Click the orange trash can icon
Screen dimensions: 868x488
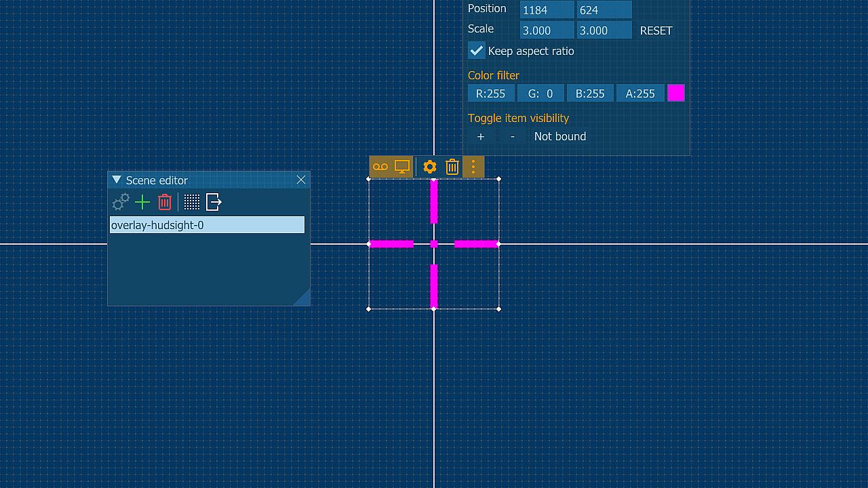point(452,167)
